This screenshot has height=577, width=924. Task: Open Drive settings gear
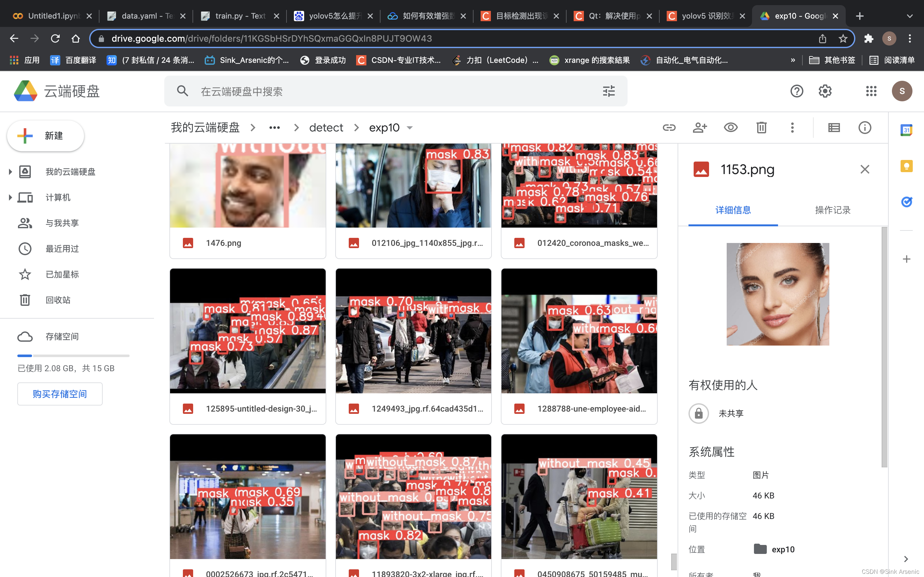pos(825,91)
